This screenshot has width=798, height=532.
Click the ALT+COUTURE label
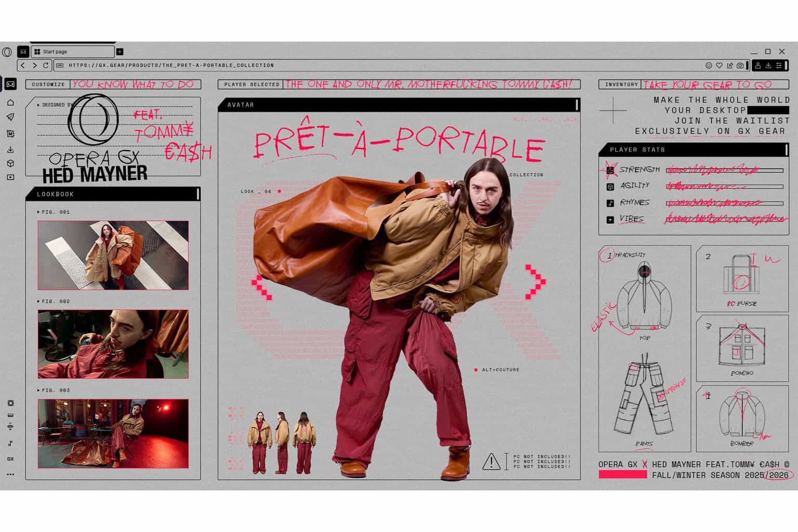coord(500,370)
